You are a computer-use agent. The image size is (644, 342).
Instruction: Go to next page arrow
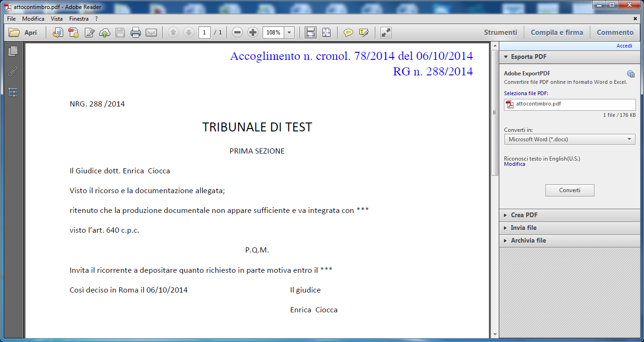pos(189,33)
